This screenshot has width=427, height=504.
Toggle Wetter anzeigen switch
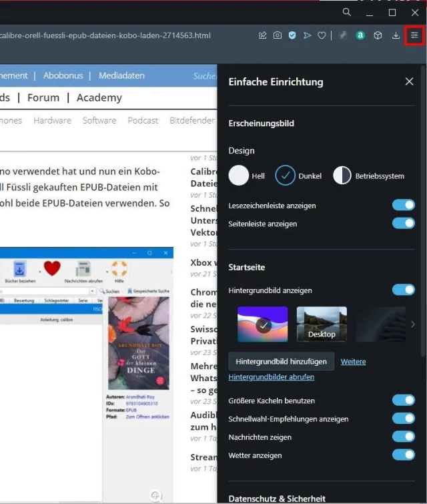[x=404, y=455]
